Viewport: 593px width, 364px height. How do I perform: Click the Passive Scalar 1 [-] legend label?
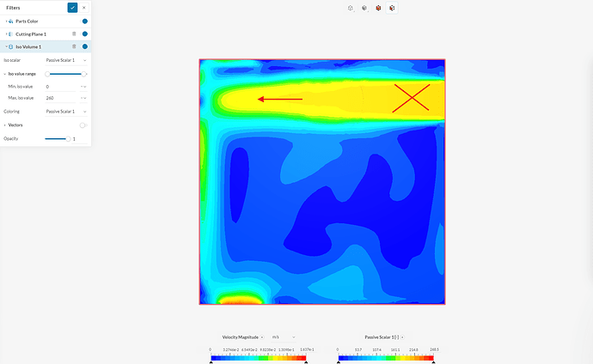click(382, 337)
